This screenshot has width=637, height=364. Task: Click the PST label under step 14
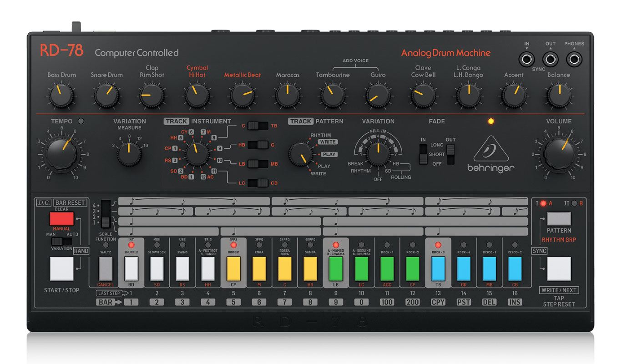(x=464, y=302)
